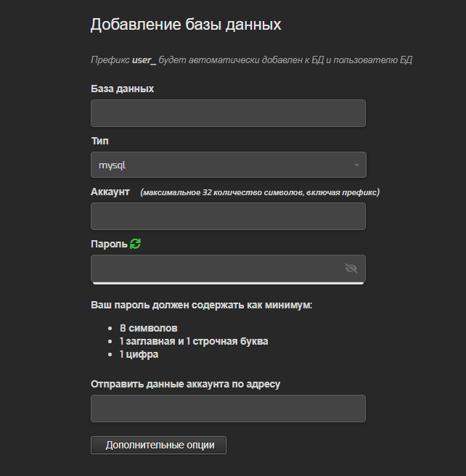Generate a random password with green refresh icon
This screenshot has width=466, height=476.
coord(135,244)
